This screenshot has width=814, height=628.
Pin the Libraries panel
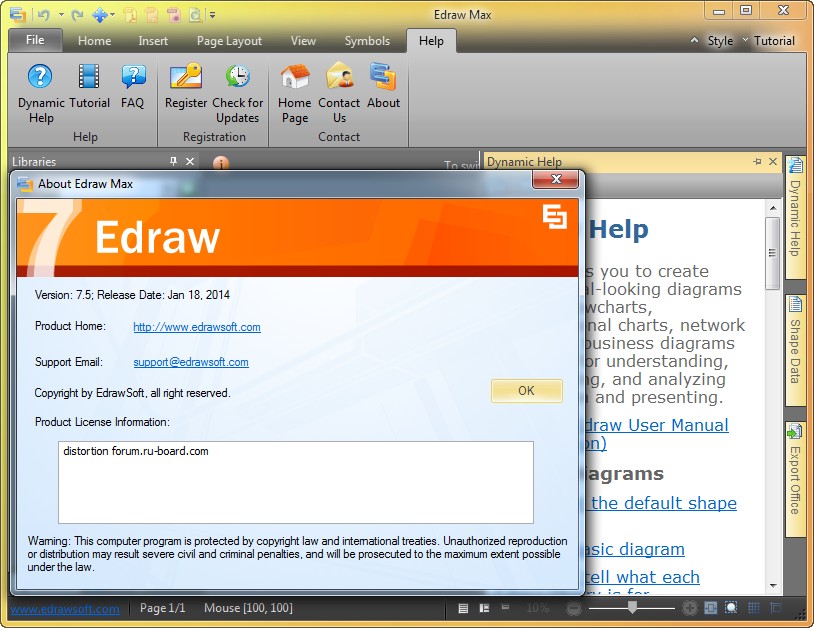(173, 161)
